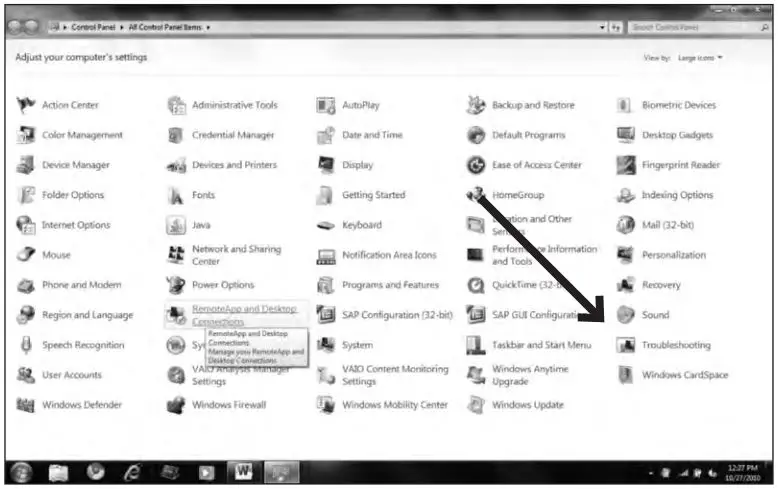This screenshot has width=778, height=489.
Task: Click the address bar refresh button
Action: pos(615,27)
